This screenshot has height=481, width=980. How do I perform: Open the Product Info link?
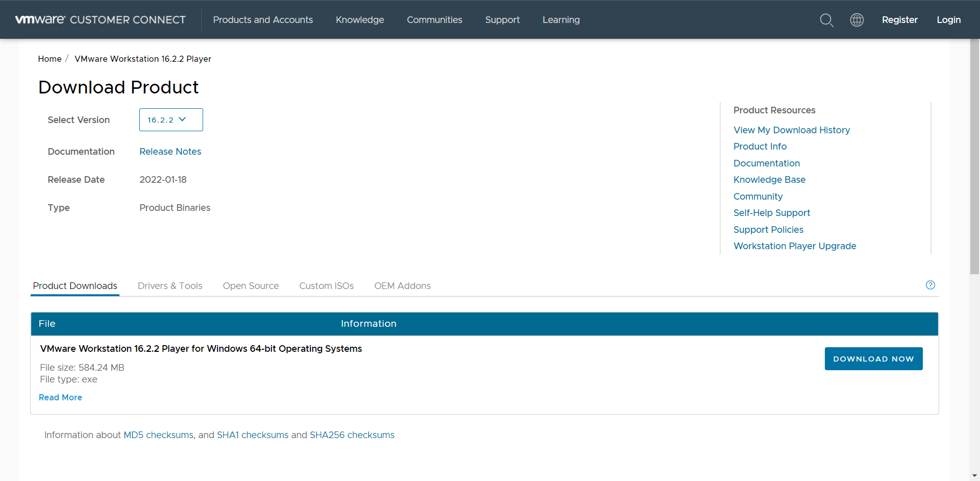760,147
